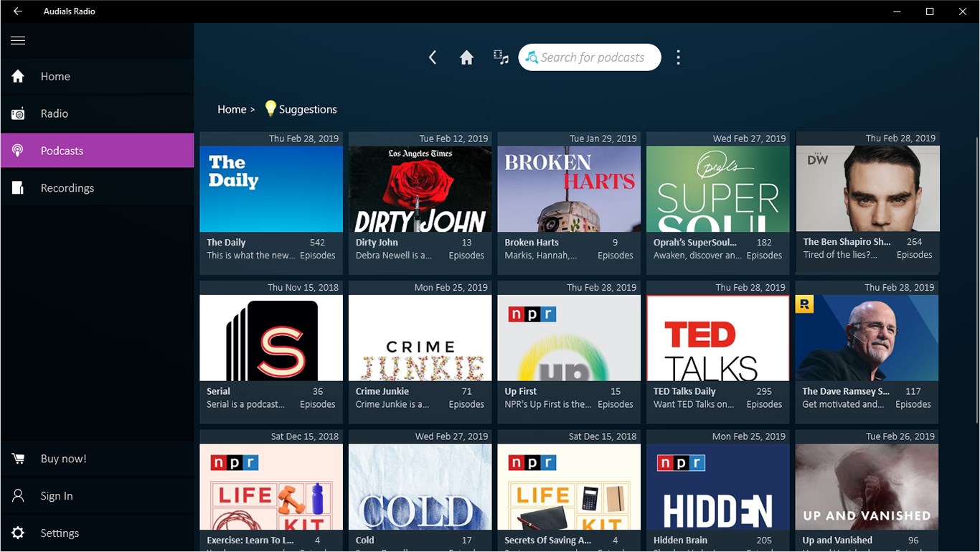Open the Recordings icon in sidebar

tap(18, 187)
